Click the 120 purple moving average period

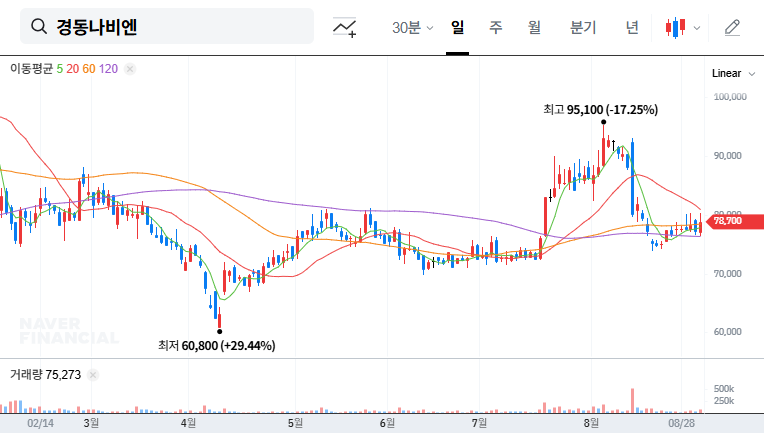(109, 69)
